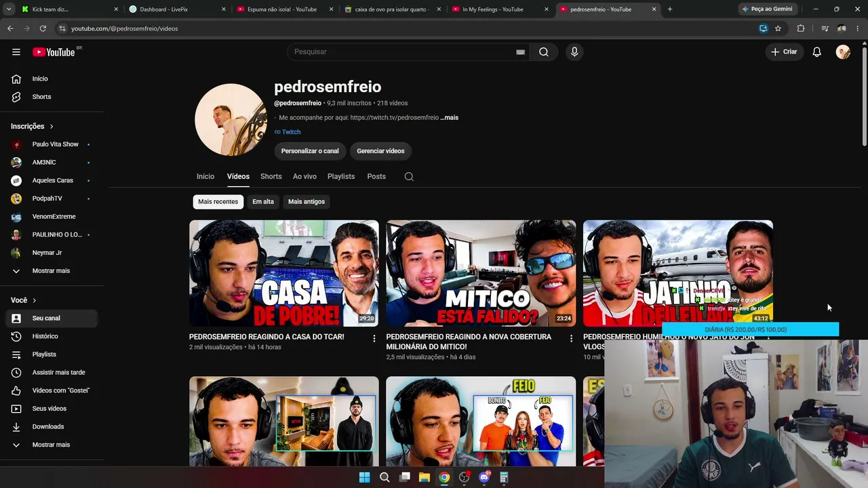Go back to the previous page in Chrome
This screenshot has height=488, width=868.
(10, 28)
